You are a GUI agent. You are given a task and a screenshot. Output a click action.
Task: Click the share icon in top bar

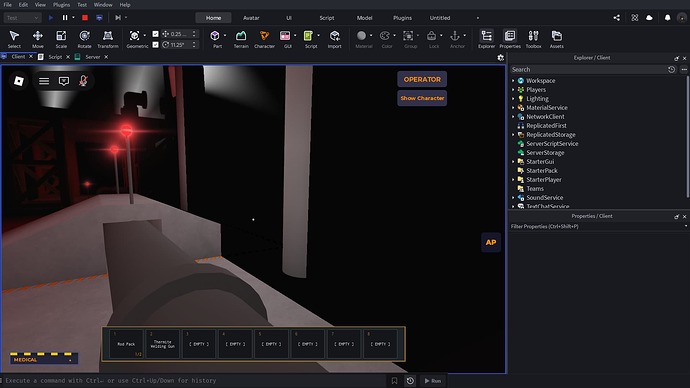click(617, 18)
